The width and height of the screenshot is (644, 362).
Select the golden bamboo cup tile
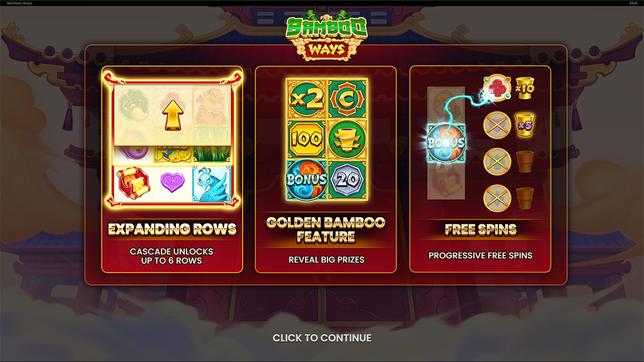click(x=347, y=139)
